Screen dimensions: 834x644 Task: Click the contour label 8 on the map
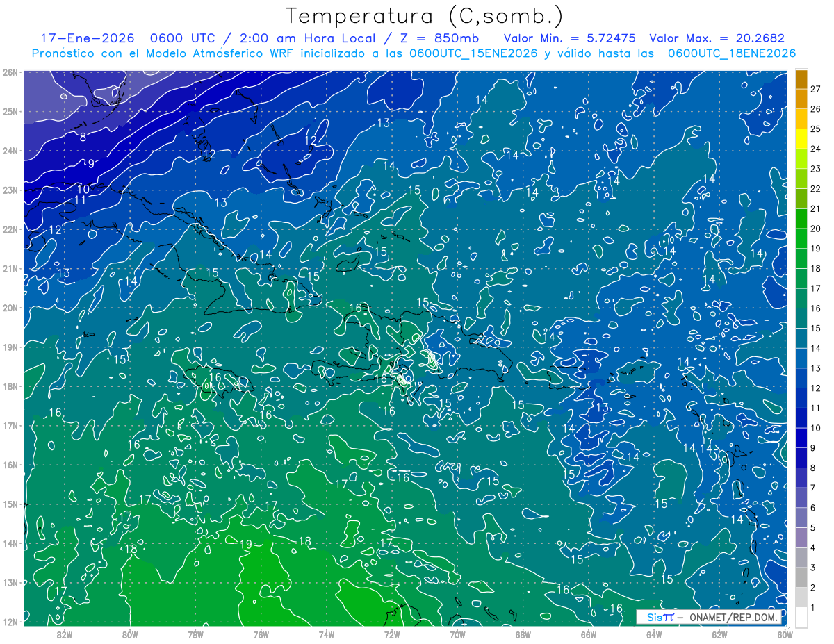tap(83, 138)
